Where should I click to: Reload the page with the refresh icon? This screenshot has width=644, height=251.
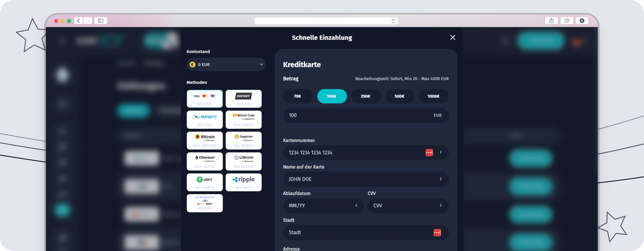pos(393,21)
